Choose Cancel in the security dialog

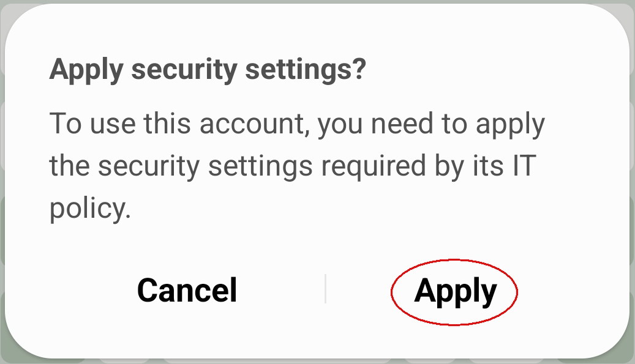tap(187, 290)
